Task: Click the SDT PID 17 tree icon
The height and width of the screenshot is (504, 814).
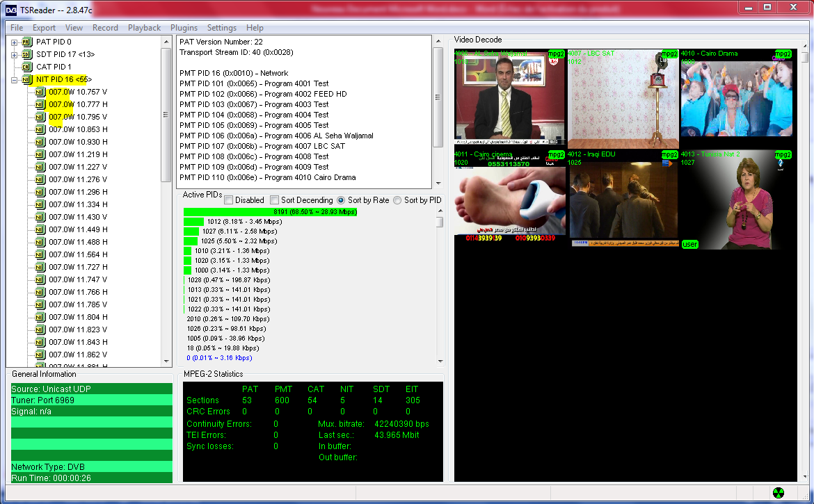Action: 27,55
